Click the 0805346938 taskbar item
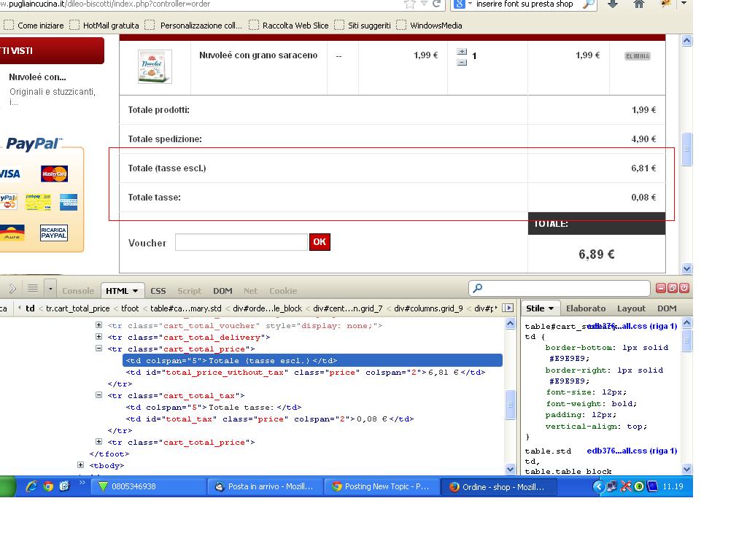 tap(150, 486)
